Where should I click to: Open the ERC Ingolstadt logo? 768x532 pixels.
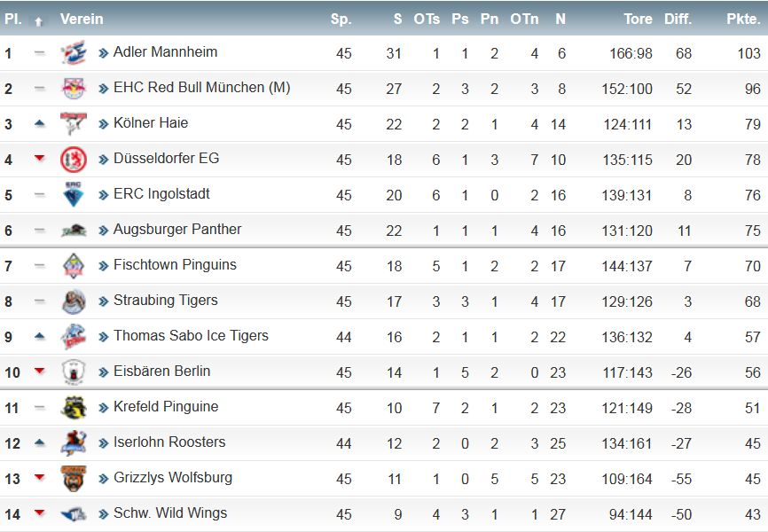74,194
